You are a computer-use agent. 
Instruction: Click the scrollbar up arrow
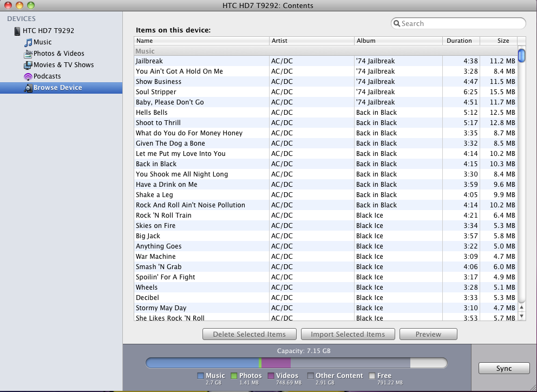[x=522, y=308]
